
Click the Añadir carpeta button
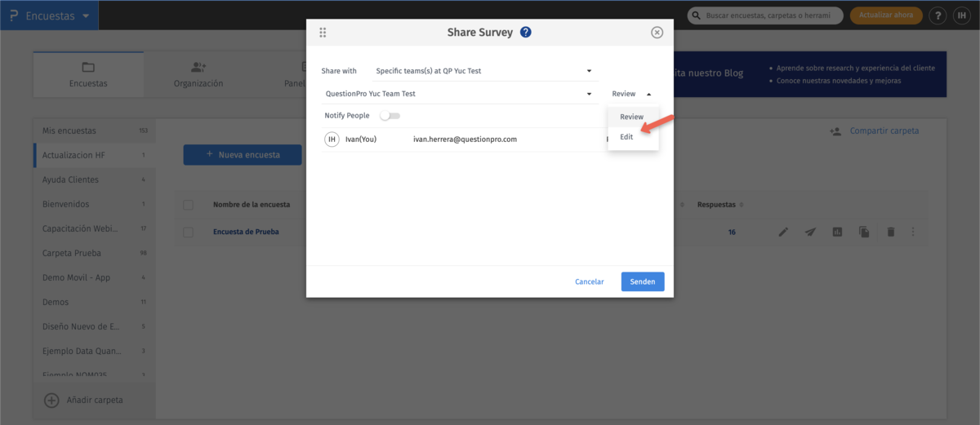pyautogui.click(x=94, y=400)
